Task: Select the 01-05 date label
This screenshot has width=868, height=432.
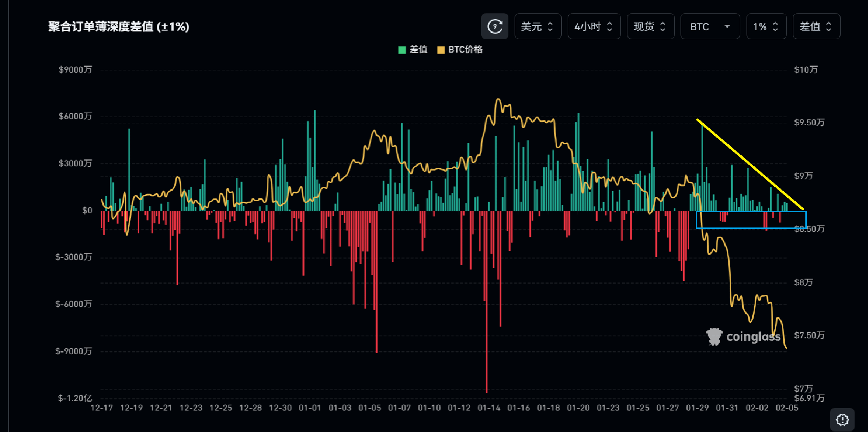Action: 370,408
